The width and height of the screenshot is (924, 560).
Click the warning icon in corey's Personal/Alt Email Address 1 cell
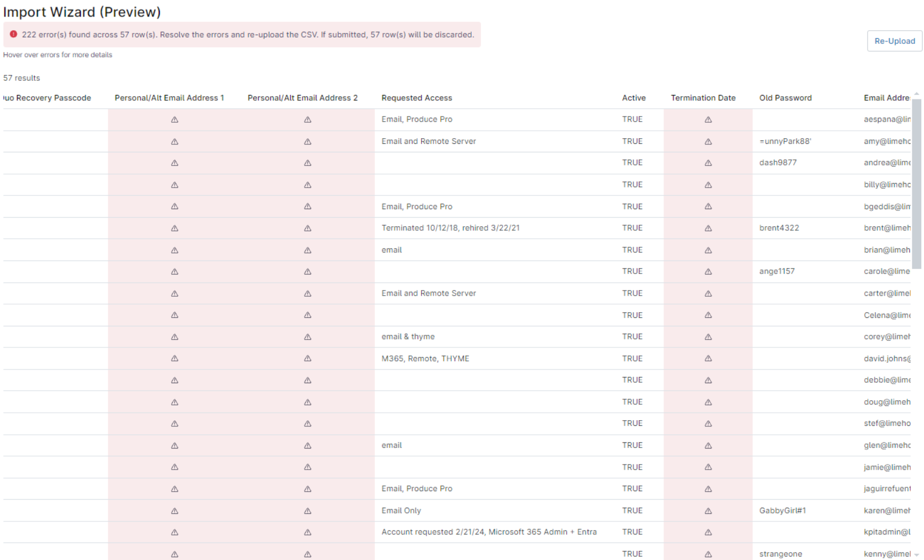175,337
